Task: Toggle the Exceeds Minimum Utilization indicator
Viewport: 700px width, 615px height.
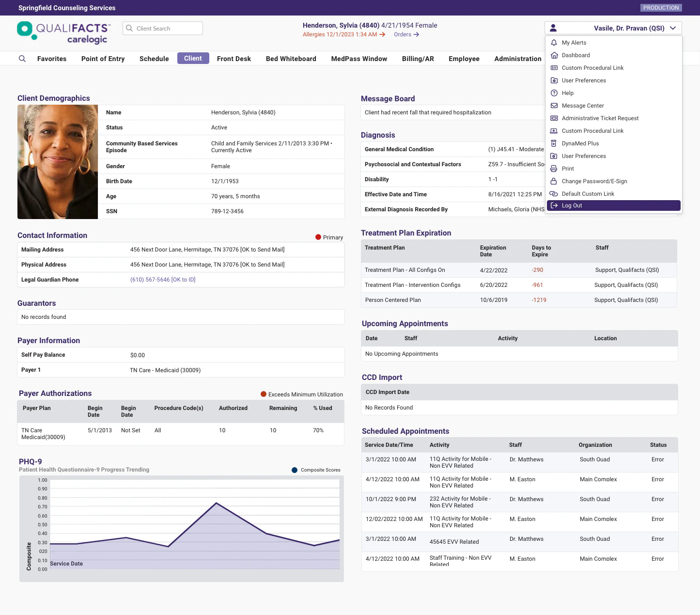Action: [x=301, y=394]
